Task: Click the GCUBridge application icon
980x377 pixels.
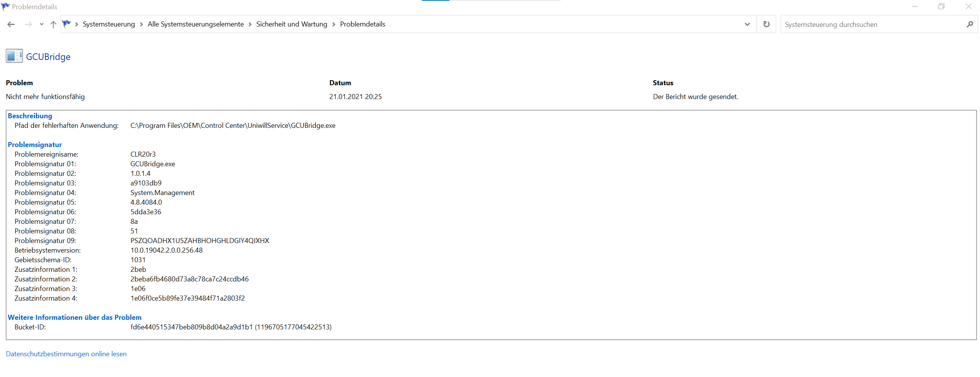Action: [x=14, y=56]
